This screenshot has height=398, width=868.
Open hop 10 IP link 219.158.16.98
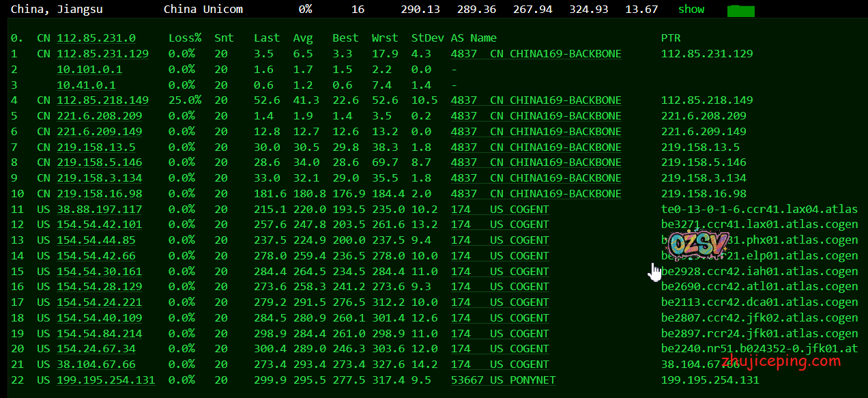[99, 194]
